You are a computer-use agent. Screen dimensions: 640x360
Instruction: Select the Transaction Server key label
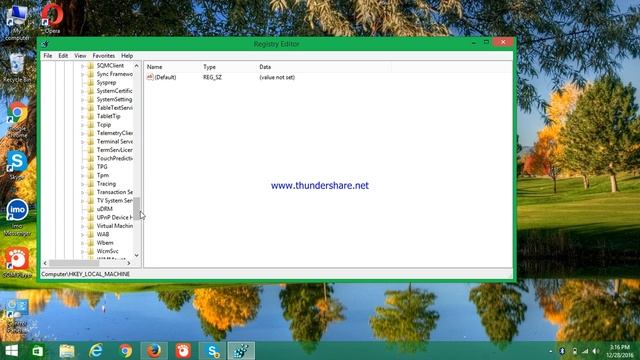[115, 192]
